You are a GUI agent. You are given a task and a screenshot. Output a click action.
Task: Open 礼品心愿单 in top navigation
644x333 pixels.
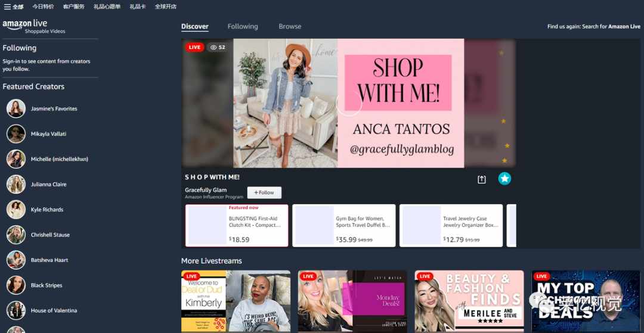[107, 7]
